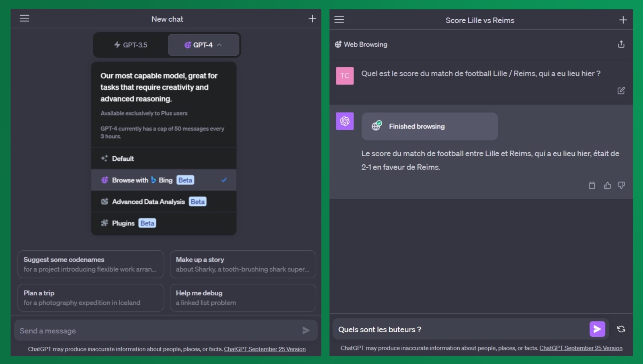Click the Web Browsing label

click(x=365, y=44)
